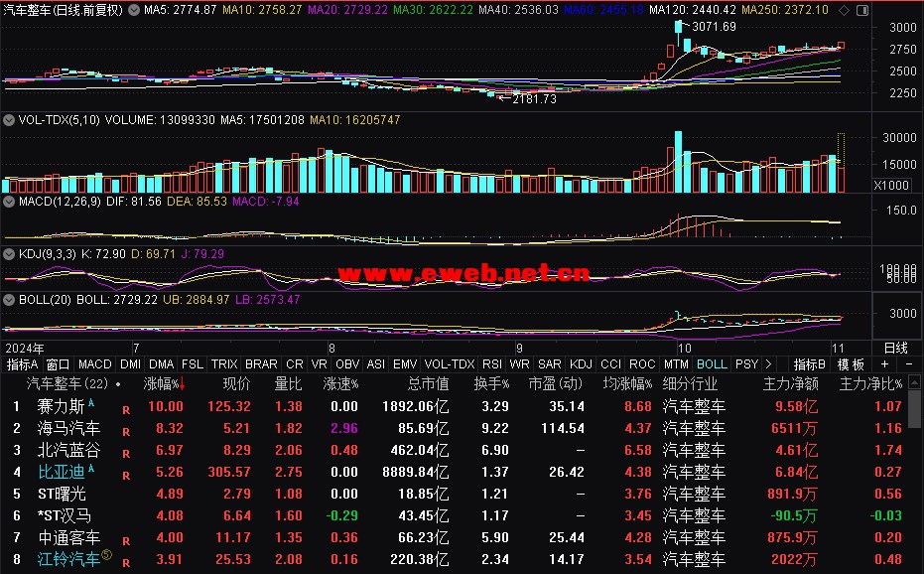Switch indicator to ASI tab
The image size is (924, 574).
[x=376, y=364]
